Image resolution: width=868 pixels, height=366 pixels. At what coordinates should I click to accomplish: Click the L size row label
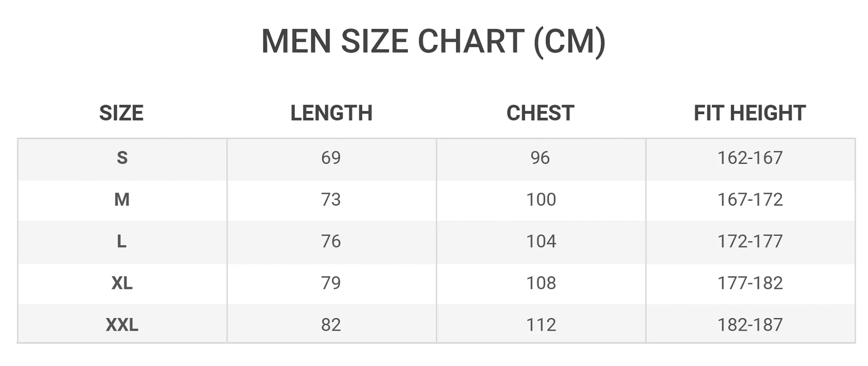122,241
